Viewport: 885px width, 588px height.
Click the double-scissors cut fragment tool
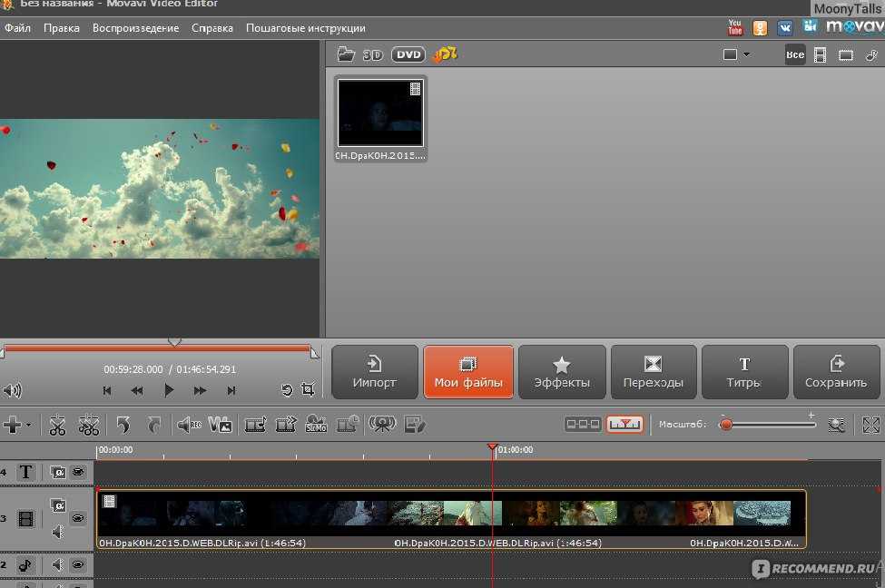[89, 425]
